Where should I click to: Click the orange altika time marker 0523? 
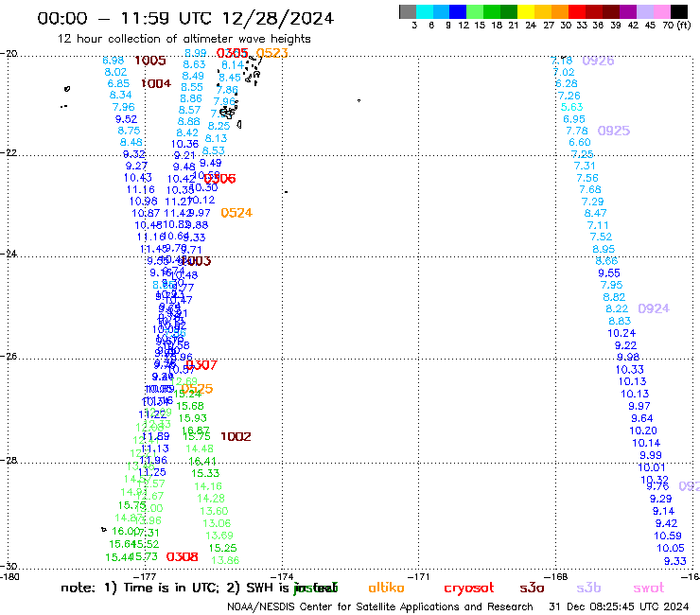(271, 53)
